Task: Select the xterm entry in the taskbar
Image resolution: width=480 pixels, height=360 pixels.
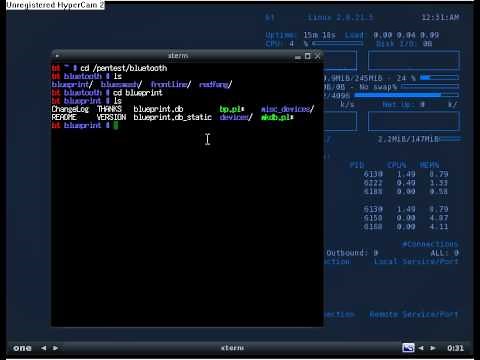Action: tap(232, 348)
